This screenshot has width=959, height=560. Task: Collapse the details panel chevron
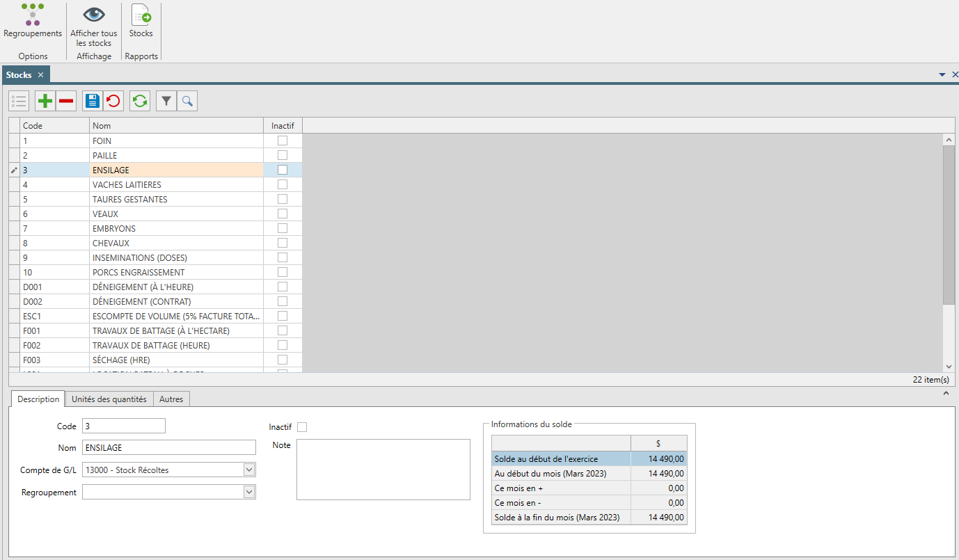click(x=946, y=394)
